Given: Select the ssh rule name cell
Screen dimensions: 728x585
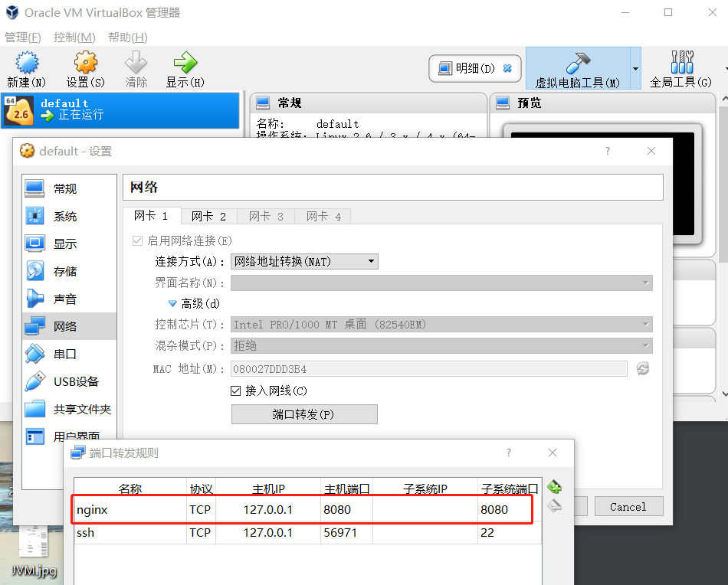Looking at the screenshot, I should (130, 533).
